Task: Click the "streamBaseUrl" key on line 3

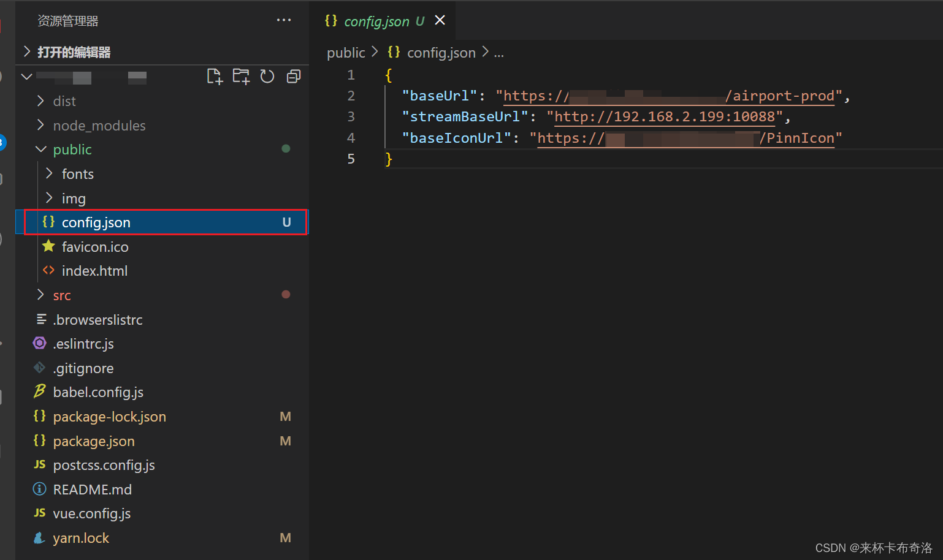Action: click(465, 116)
